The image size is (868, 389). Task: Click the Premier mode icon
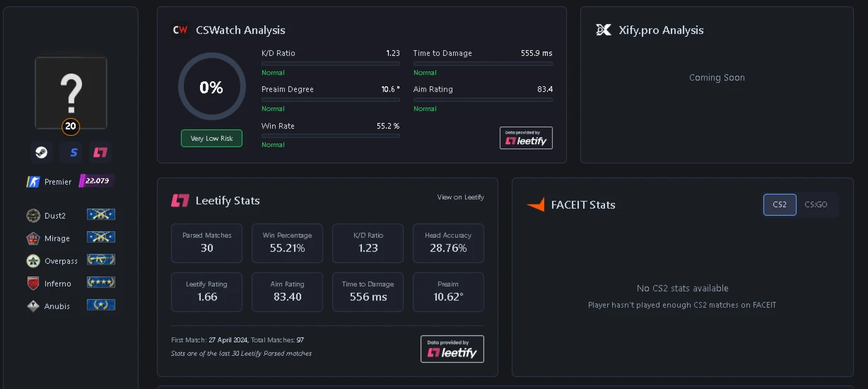(33, 182)
